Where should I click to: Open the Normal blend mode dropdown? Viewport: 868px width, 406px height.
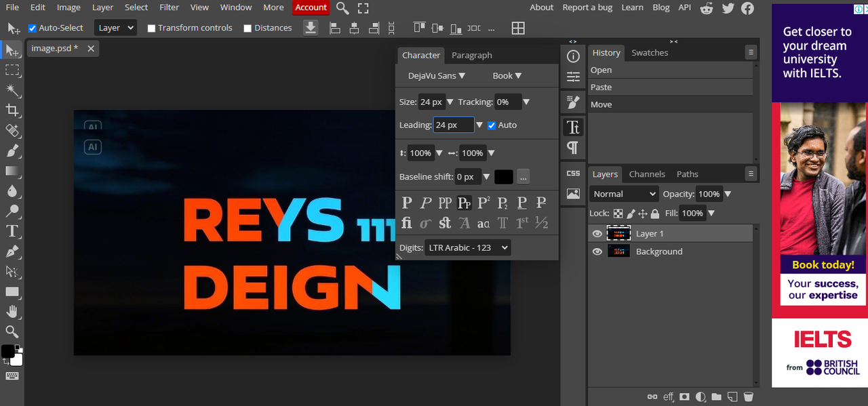[624, 194]
